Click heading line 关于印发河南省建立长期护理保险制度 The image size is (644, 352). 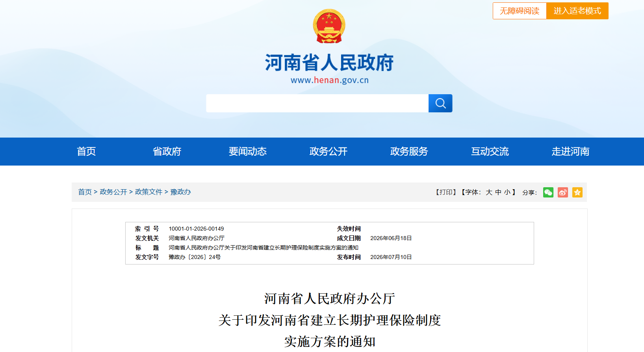coord(329,320)
